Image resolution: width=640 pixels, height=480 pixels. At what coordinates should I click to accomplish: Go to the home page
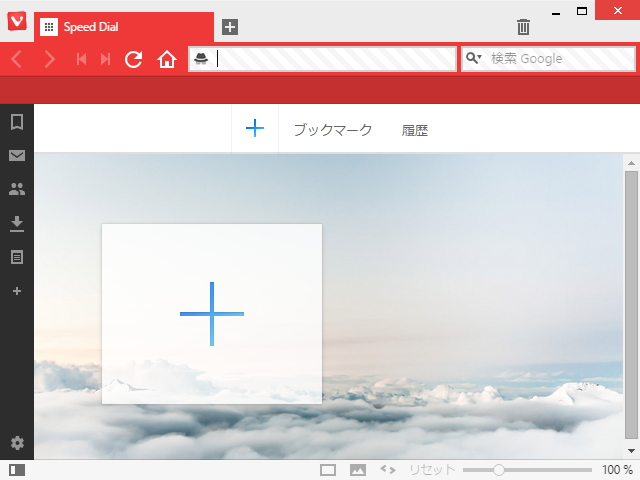click(x=167, y=60)
